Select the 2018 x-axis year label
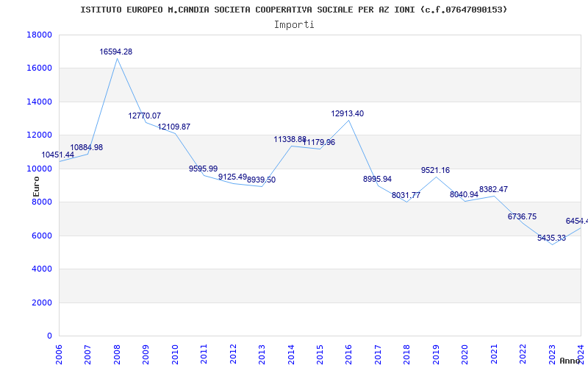The image size is (588, 368). coord(407,355)
